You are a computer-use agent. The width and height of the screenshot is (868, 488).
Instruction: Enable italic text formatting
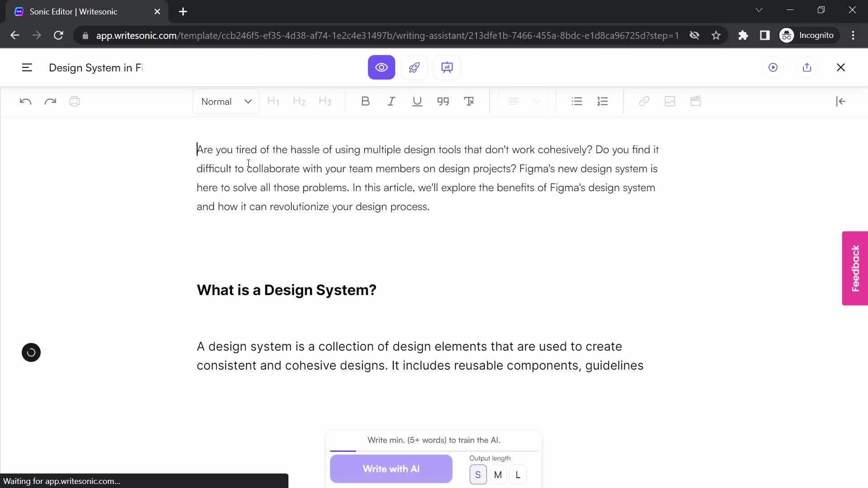(x=391, y=101)
